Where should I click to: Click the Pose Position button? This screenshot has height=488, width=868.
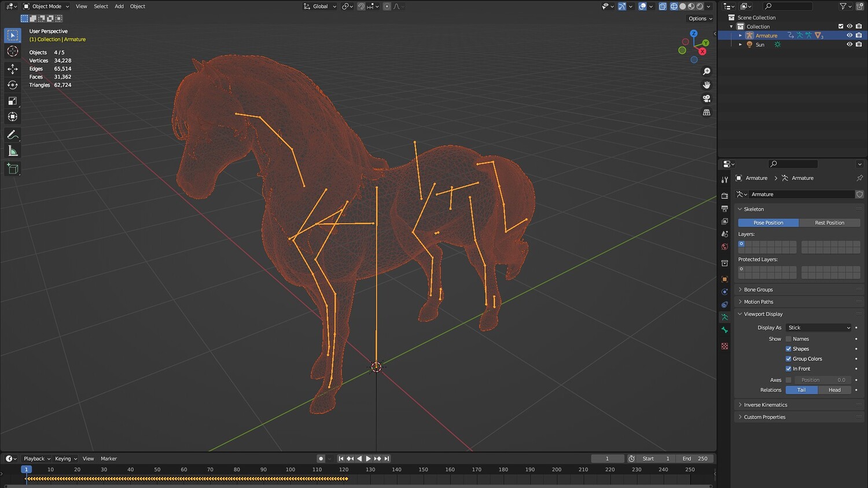point(768,223)
